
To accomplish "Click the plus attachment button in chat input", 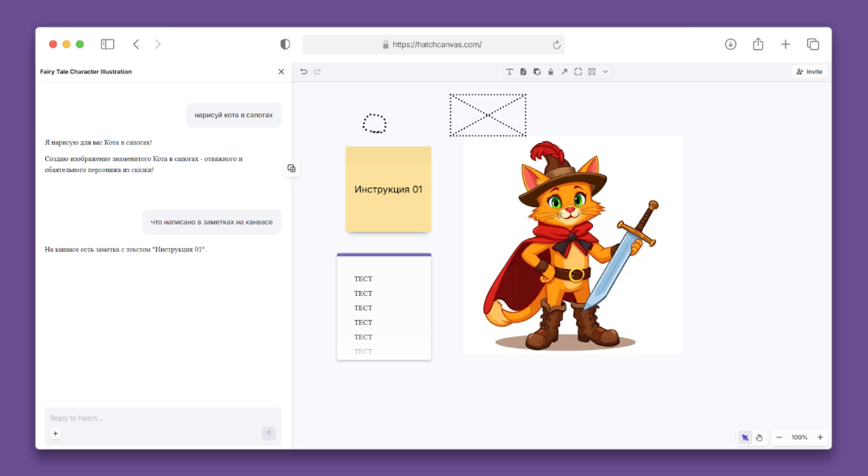I will pos(55,433).
